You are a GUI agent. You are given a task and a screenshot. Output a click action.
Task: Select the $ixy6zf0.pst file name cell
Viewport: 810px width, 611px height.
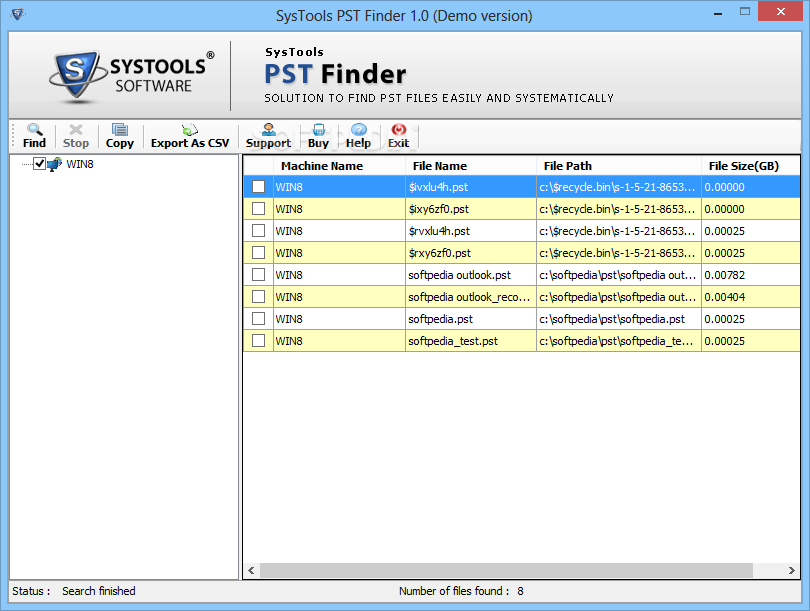pos(471,209)
